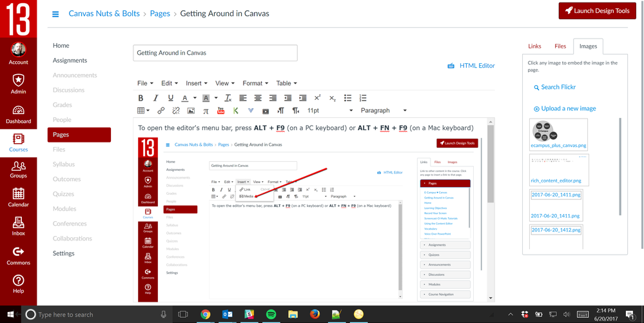Click the superscript icon
644x323 pixels.
[x=317, y=98]
